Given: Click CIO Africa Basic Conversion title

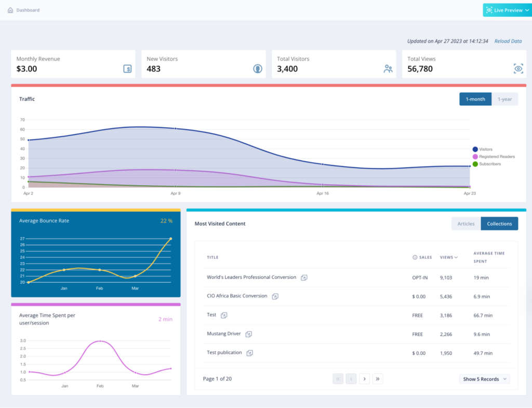Looking at the screenshot, I should click(237, 296).
